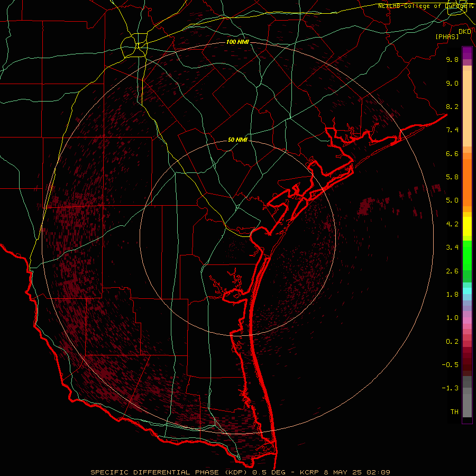Click the 1.8 value on the color scale
Image resolution: width=476 pixels, height=476 pixels.
pos(452,295)
